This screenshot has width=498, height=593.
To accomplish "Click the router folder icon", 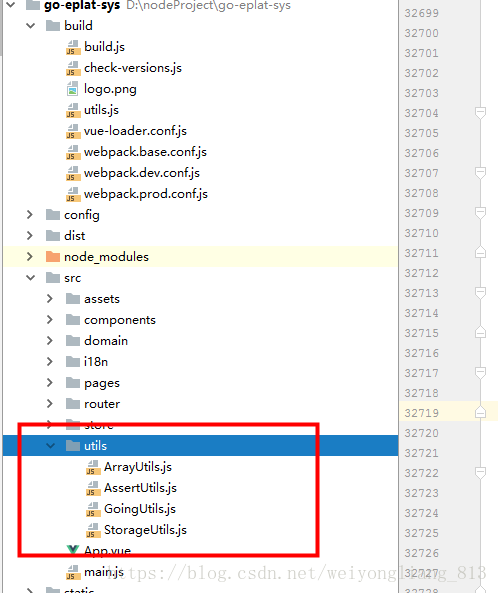I will point(73,404).
